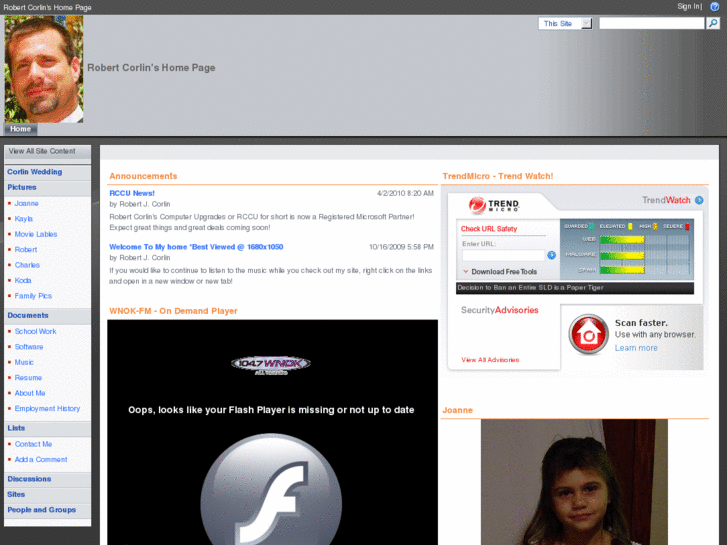Open the blue help icon
The image size is (727, 545).
coord(714,6)
